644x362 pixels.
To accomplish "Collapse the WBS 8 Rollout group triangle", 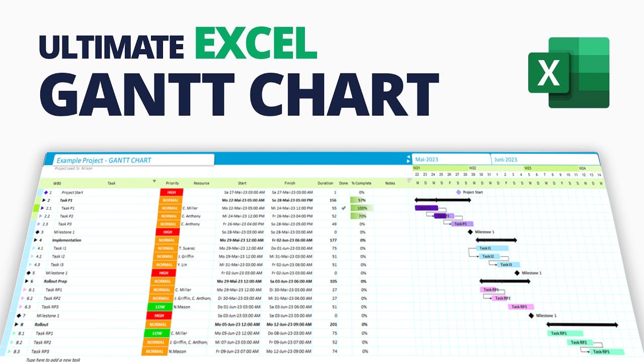I will click(17, 325).
